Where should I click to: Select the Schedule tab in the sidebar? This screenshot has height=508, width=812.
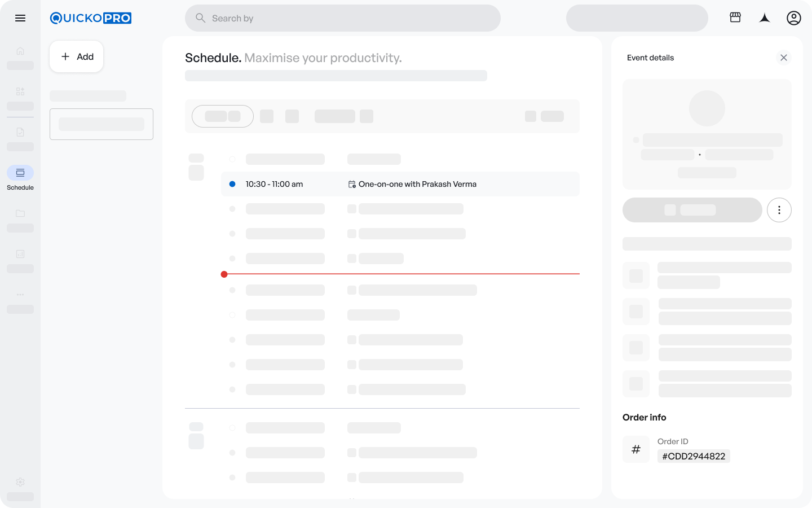(x=20, y=173)
